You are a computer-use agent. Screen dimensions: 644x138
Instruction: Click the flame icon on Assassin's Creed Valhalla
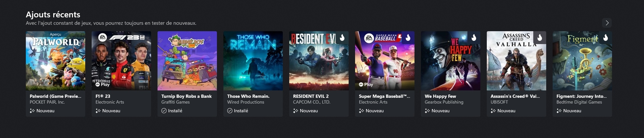pyautogui.click(x=540, y=38)
